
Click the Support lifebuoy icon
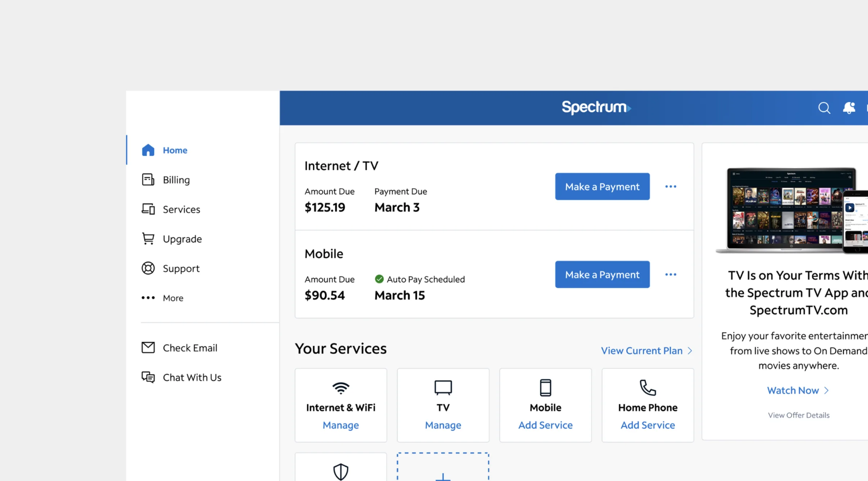tap(148, 268)
